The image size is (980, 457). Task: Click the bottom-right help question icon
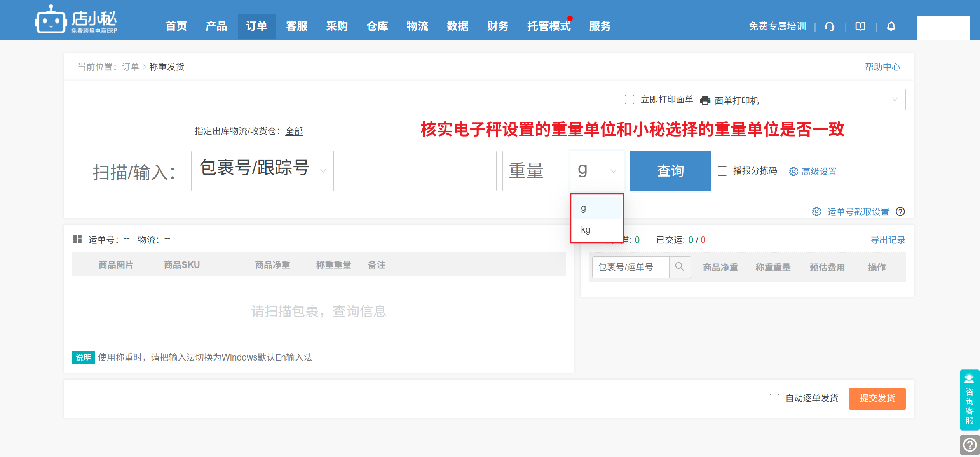pyautogui.click(x=970, y=445)
